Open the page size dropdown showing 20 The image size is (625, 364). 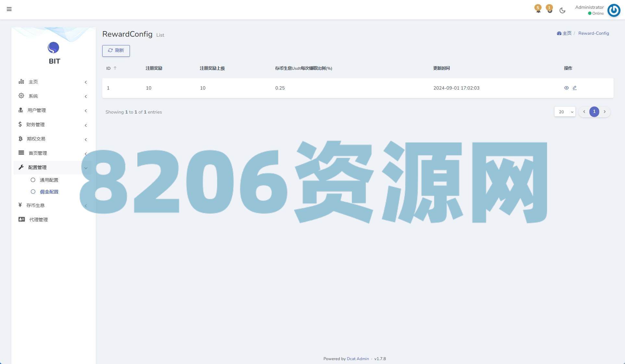point(565,112)
